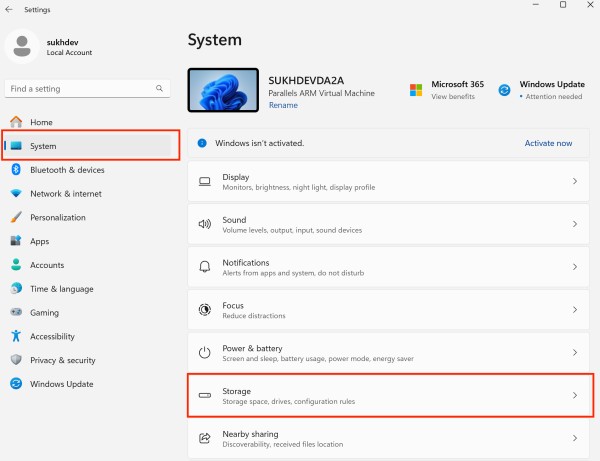Click the Gaming controller icon
This screenshot has height=461, width=600.
point(16,312)
